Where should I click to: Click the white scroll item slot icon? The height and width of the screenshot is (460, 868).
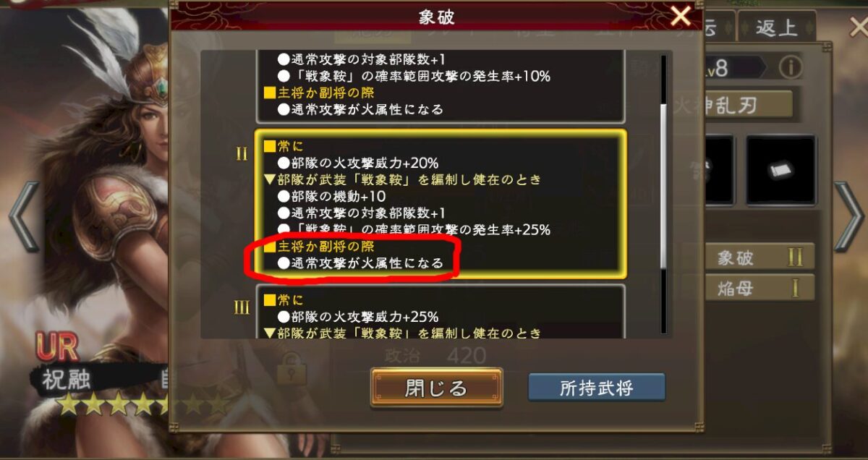click(780, 169)
